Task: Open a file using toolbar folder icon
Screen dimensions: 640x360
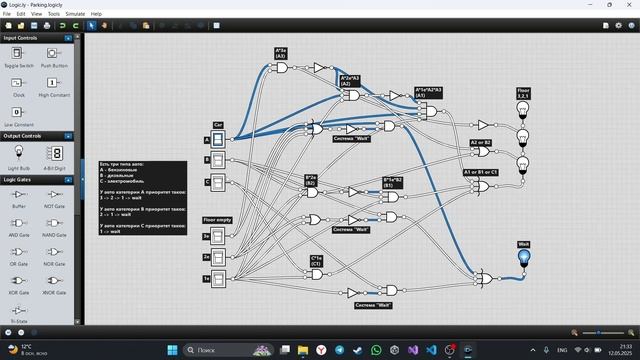Action: click(21, 26)
